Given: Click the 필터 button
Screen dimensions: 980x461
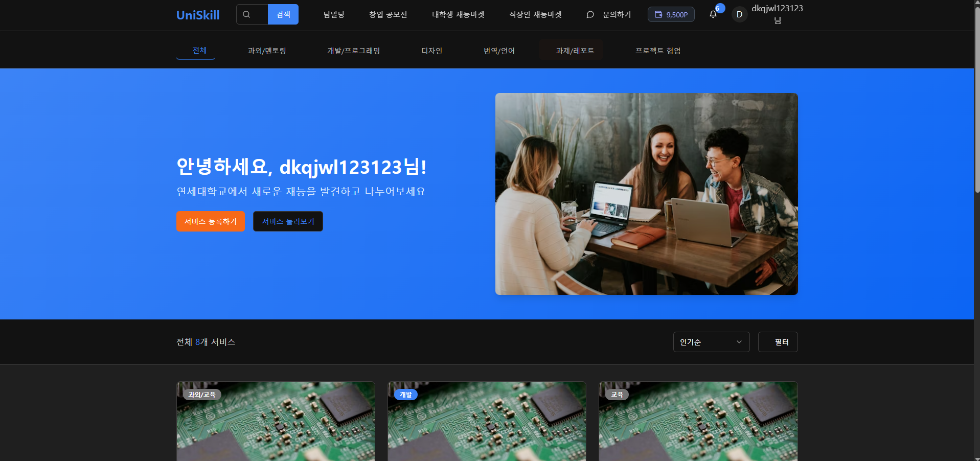Looking at the screenshot, I should click(x=778, y=342).
